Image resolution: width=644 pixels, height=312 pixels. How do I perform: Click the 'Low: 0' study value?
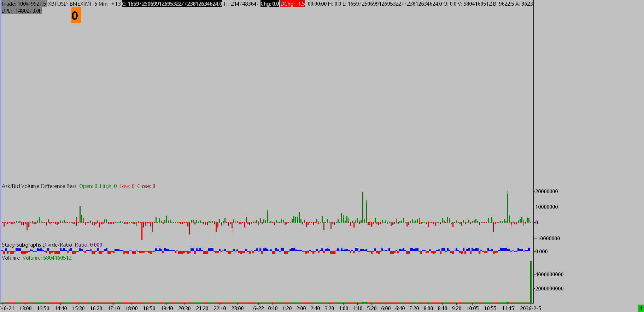point(127,186)
